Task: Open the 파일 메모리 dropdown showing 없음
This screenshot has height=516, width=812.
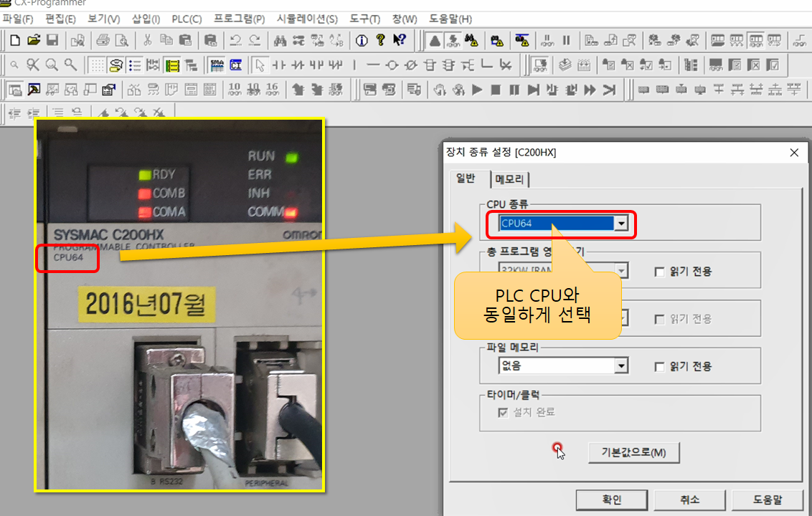Action: click(x=621, y=365)
